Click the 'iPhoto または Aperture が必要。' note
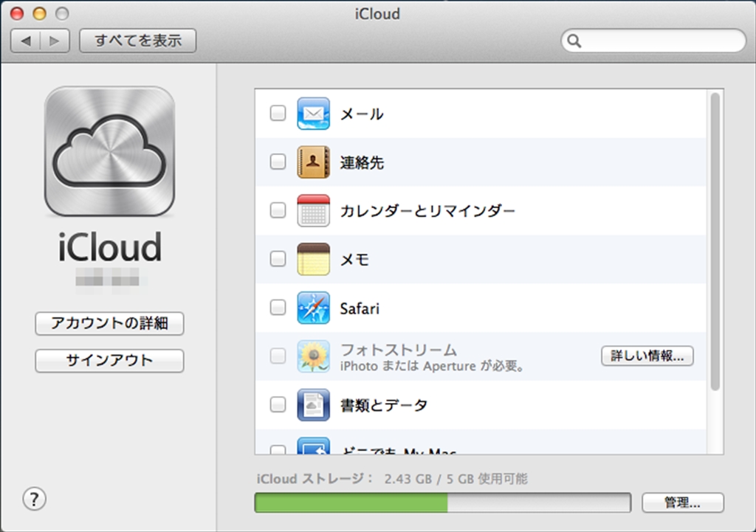Image resolution: width=756 pixels, height=532 pixels. (433, 366)
